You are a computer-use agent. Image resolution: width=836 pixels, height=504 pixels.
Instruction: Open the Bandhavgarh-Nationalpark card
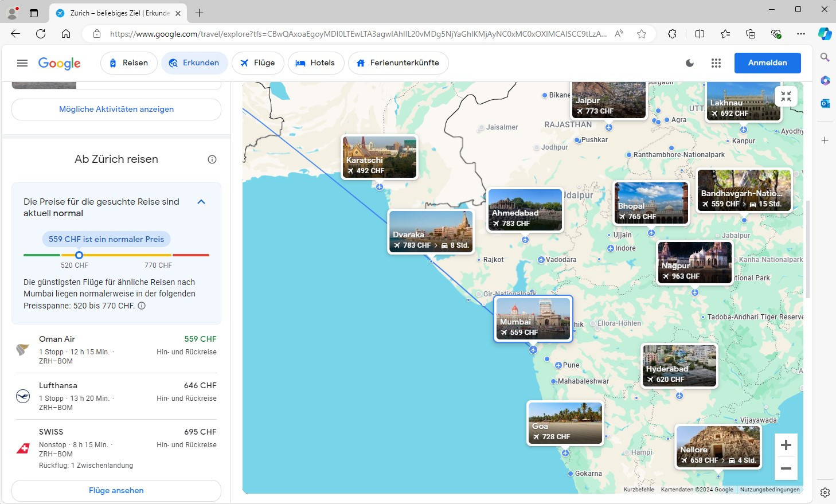point(744,190)
